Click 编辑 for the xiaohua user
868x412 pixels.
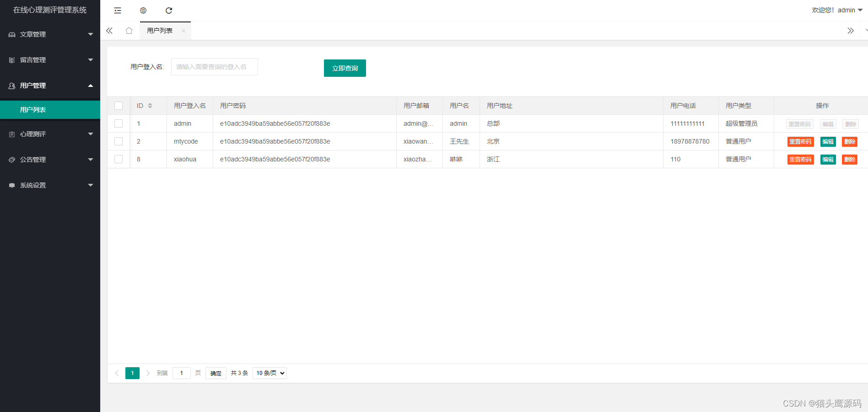point(828,160)
